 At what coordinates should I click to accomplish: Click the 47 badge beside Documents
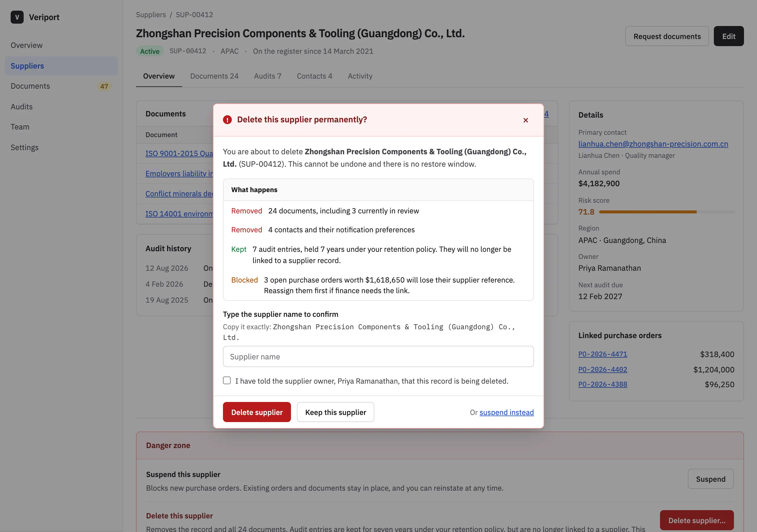104,86
